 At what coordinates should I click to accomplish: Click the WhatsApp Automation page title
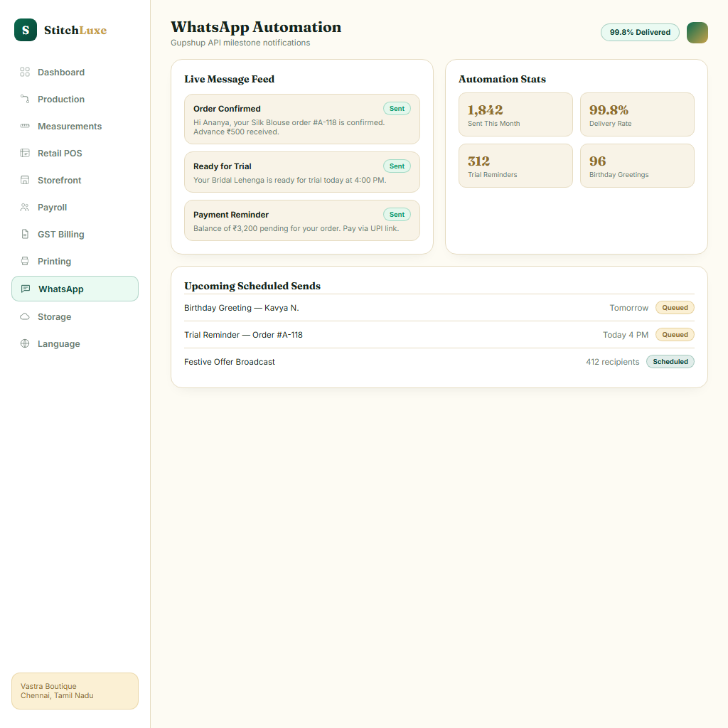coord(256,27)
